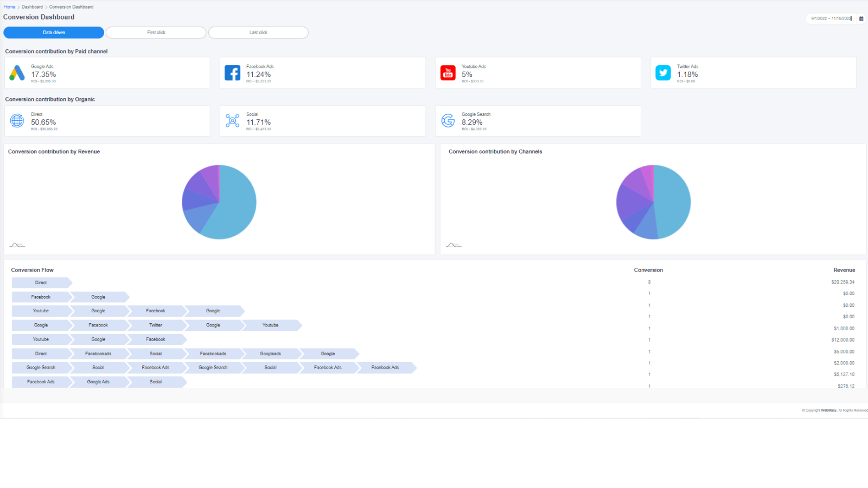Click the Twitter Ads bird icon
This screenshot has width=868, height=488.
663,73
